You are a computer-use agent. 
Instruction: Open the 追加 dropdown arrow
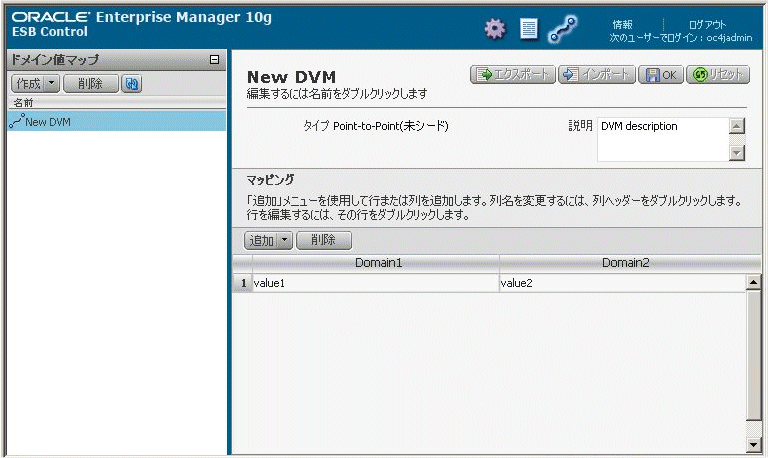(x=285, y=241)
